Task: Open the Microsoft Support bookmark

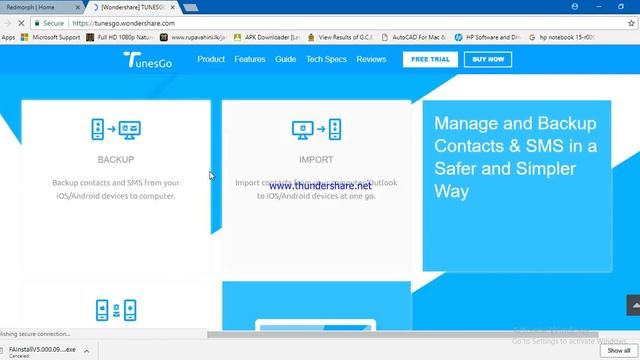Action: pyautogui.click(x=51, y=37)
